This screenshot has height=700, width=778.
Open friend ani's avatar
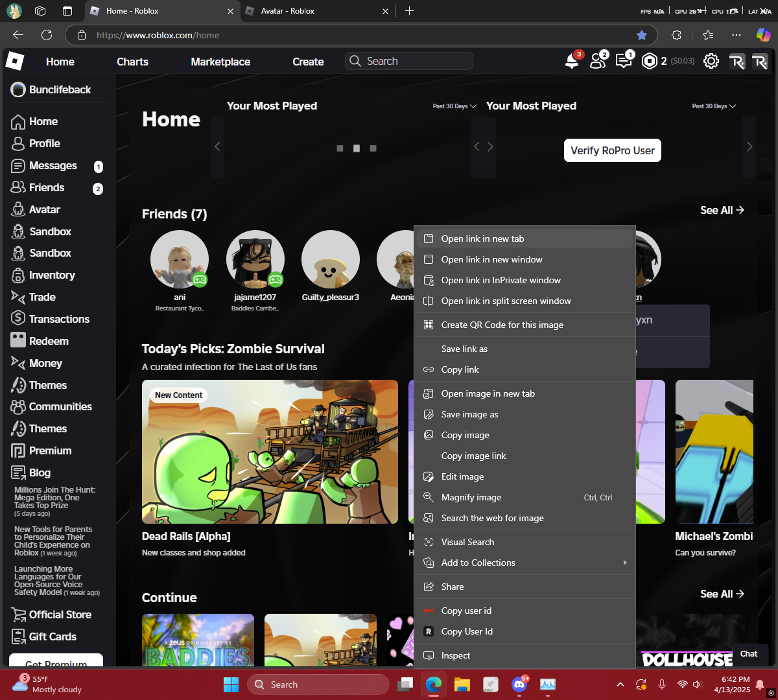pos(180,259)
